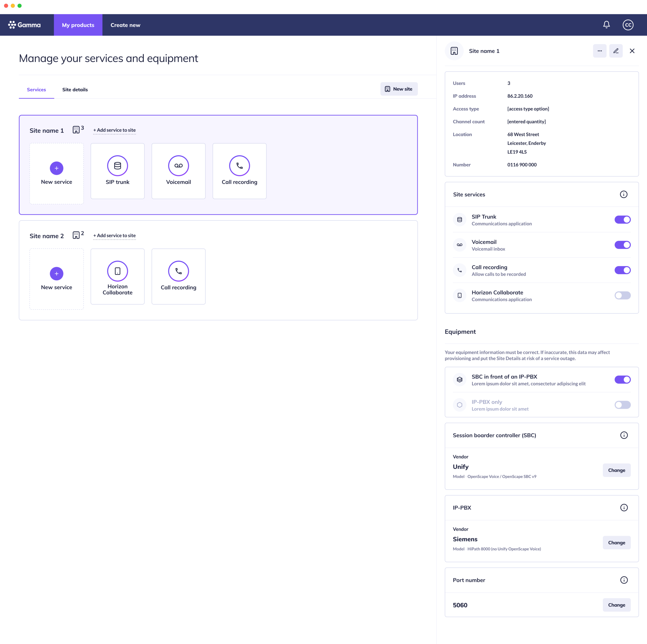Turn off the Voicemail inbox toggle
The width and height of the screenshot is (647, 644).
pyautogui.click(x=622, y=245)
